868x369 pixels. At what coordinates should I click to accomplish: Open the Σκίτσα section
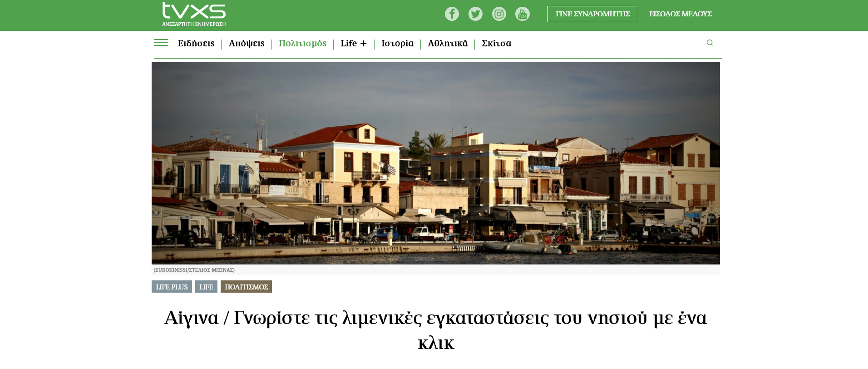(x=496, y=44)
